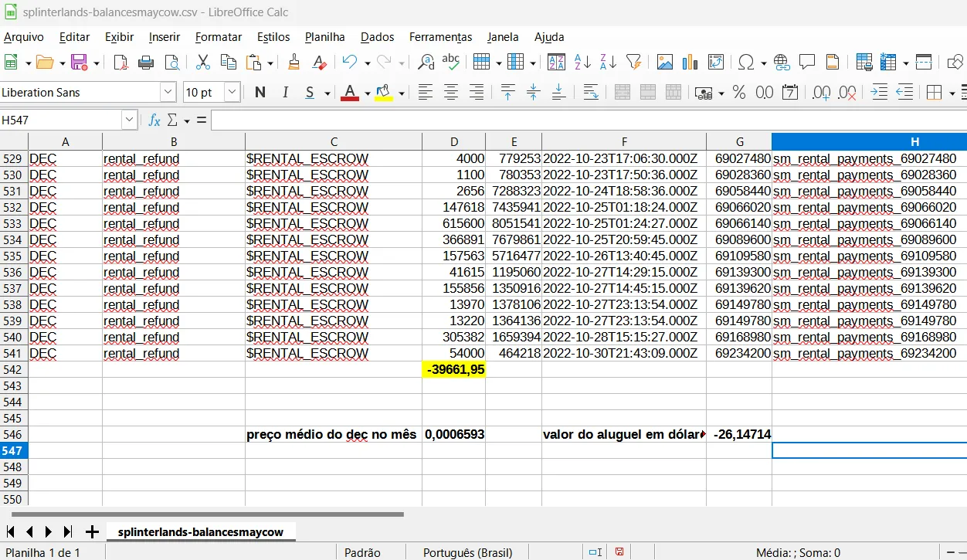Format as Date calendar icon
The width and height of the screenshot is (967, 560).
pos(790,93)
